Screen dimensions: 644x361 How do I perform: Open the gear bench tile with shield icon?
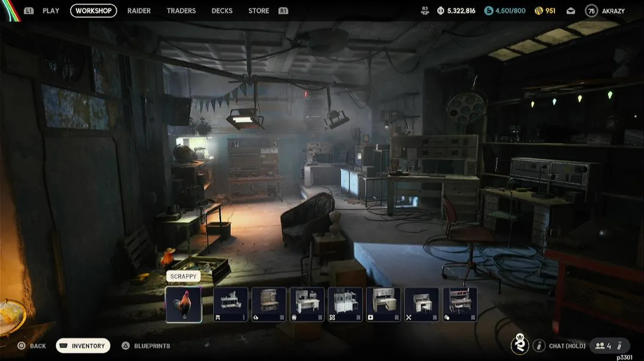tap(307, 304)
